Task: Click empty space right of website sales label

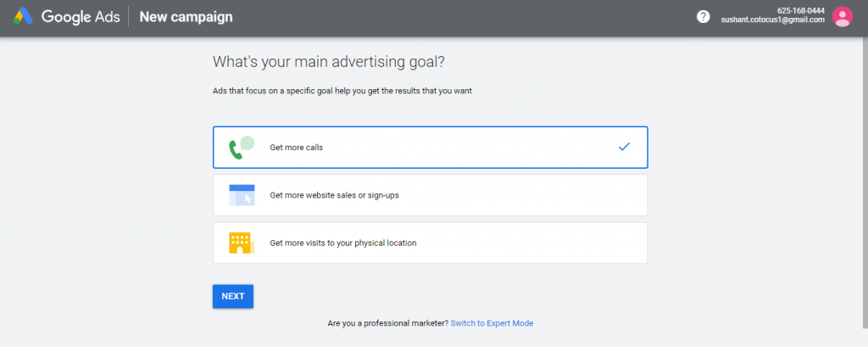Action: 526,195
